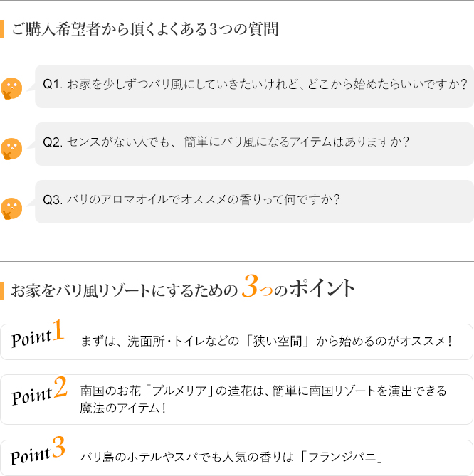Click the thinking face icon beside Q1
Viewport: 474px width, 476px height.
pyautogui.click(x=11, y=88)
